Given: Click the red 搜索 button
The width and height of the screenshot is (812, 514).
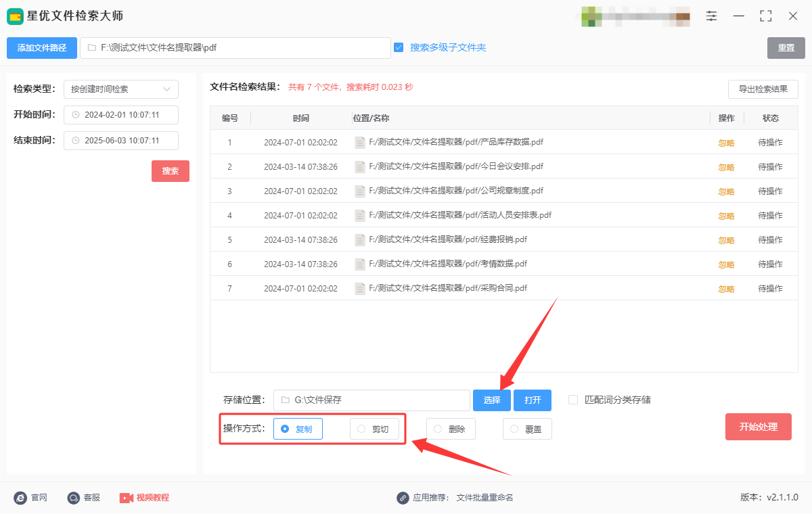Looking at the screenshot, I should tap(171, 171).
